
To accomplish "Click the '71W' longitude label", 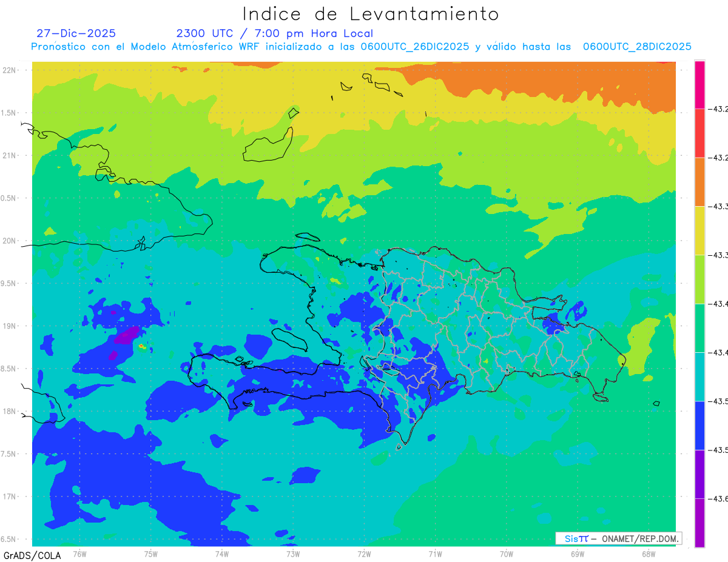I will [435, 554].
